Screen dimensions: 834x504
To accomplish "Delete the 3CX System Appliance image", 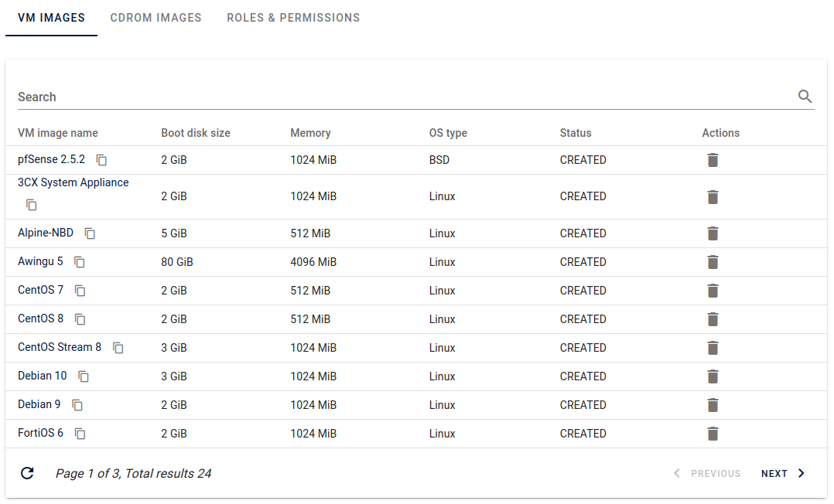I will point(713,196).
